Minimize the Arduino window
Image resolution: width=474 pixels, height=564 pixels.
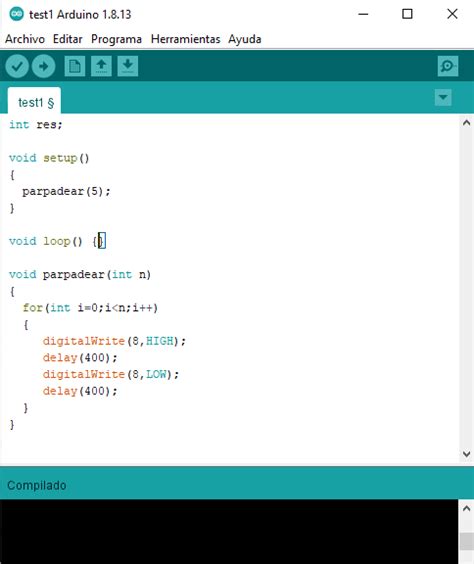[x=364, y=14]
